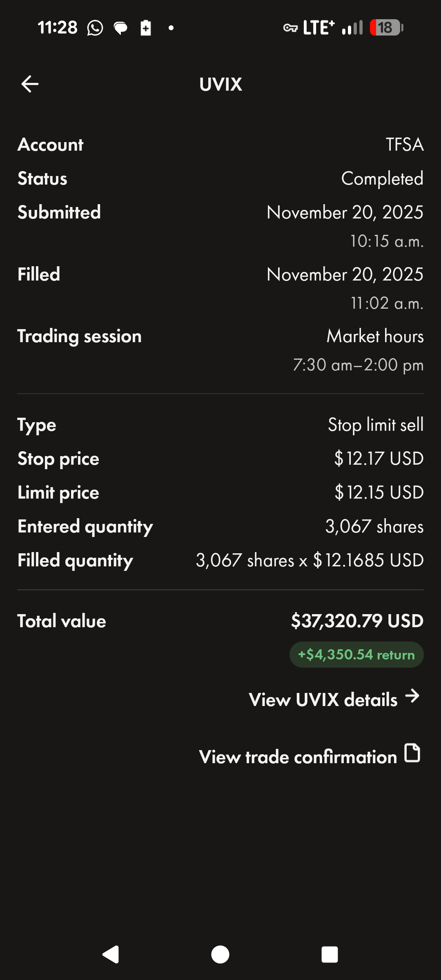
Task: Tap the battery saver status icon
Action: pos(146,28)
